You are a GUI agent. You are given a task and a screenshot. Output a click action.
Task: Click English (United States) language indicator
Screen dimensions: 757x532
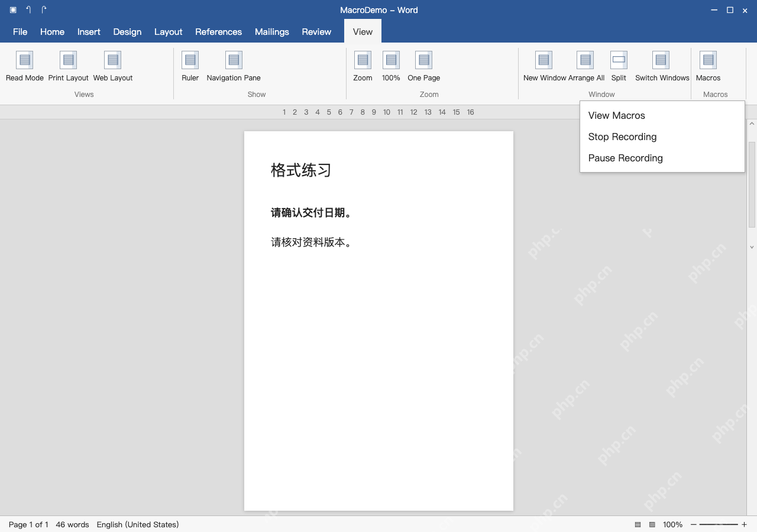click(138, 524)
